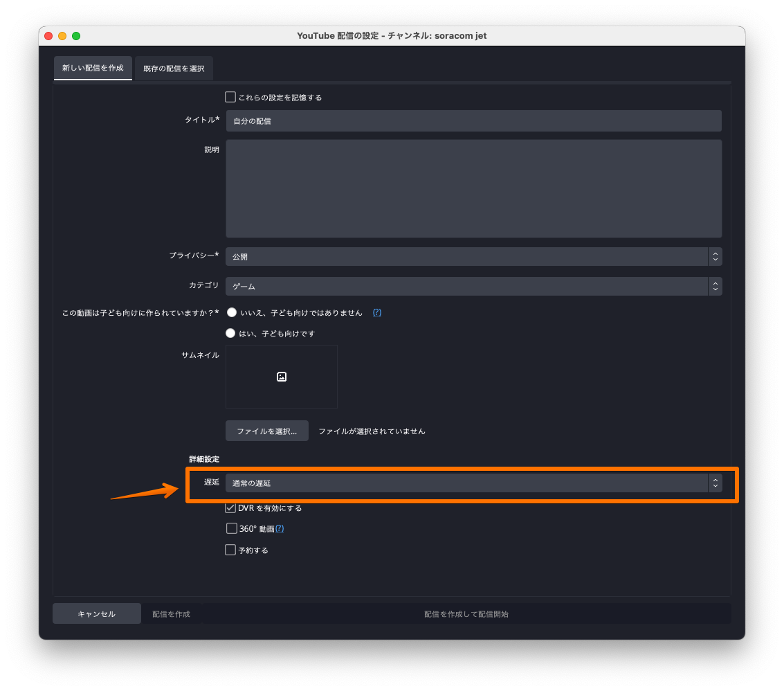Open the 既存の配信を選択 tab
Viewport: 784px width, 691px height.
[174, 69]
